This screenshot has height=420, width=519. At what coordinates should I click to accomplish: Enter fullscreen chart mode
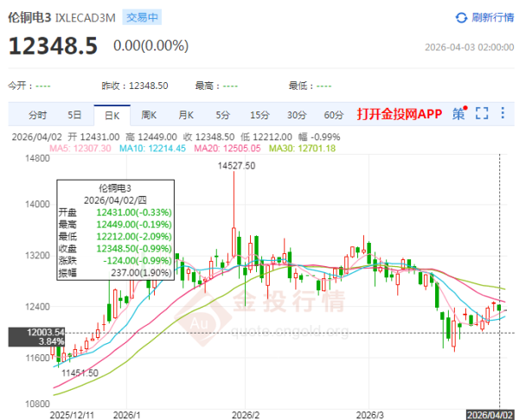[482, 114]
